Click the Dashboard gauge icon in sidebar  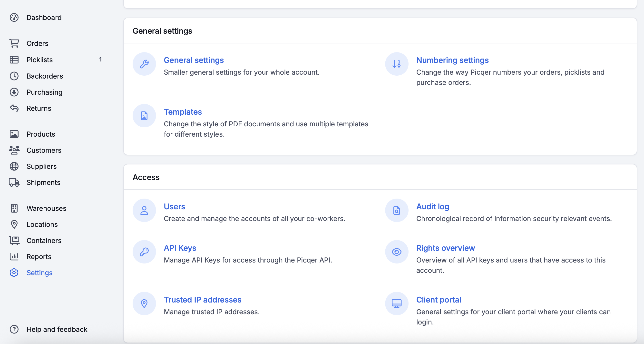point(14,18)
